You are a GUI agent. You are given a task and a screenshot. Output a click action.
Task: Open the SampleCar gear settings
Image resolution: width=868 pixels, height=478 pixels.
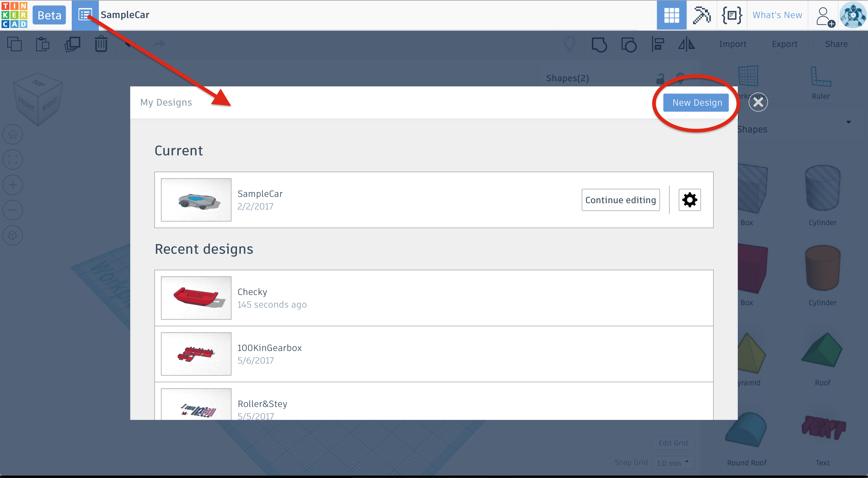[x=689, y=200]
